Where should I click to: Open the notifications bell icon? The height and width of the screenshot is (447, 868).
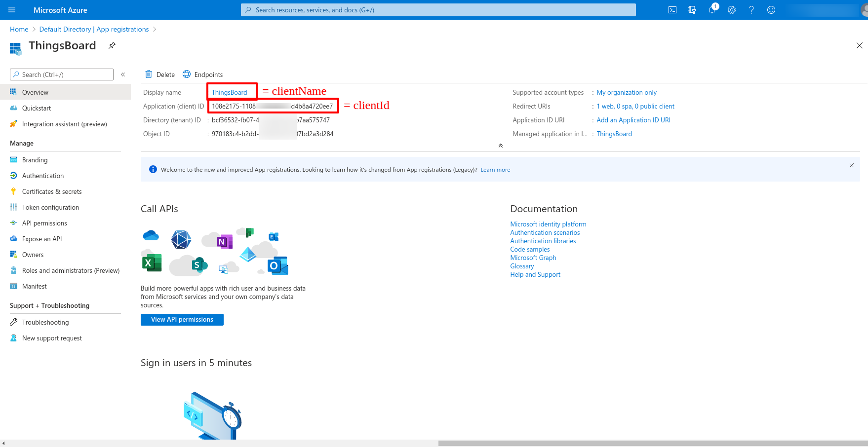712,10
